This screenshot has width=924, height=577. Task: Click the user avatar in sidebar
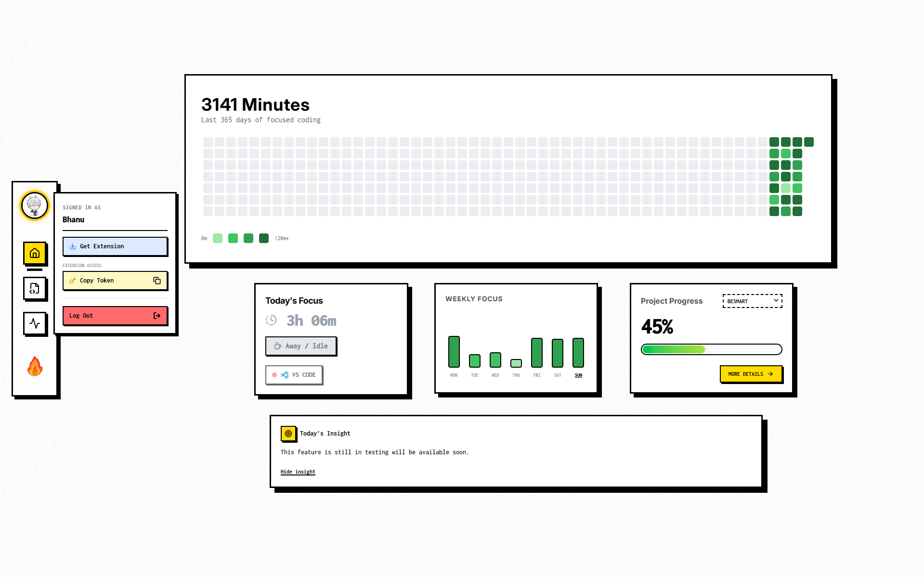click(x=35, y=205)
